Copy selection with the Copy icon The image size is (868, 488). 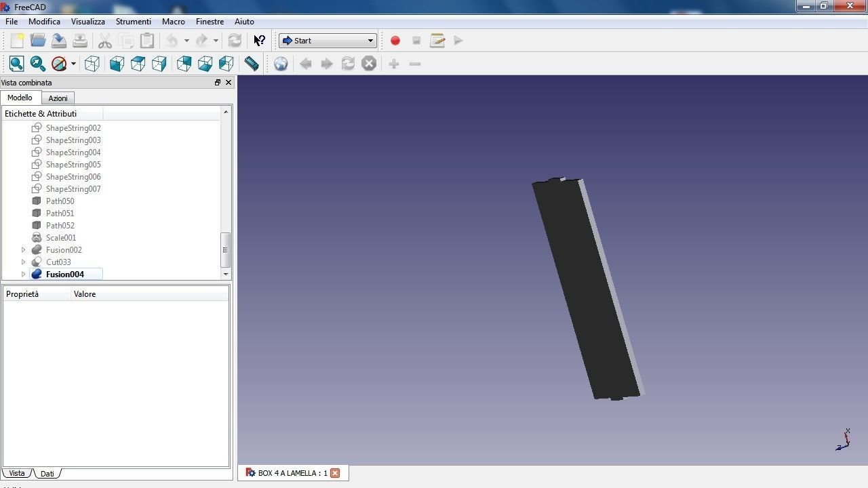point(126,41)
